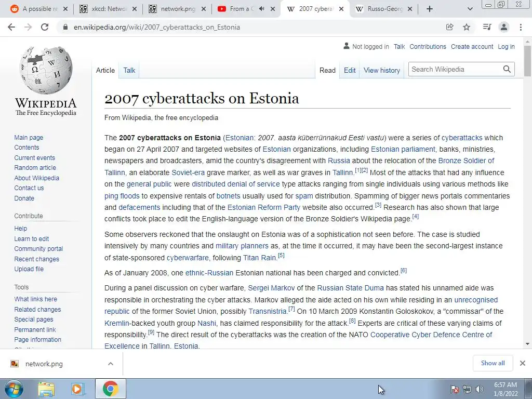The width and height of the screenshot is (532, 399).
Task: Switch to the 'A possible re' tab
Action: (39, 9)
